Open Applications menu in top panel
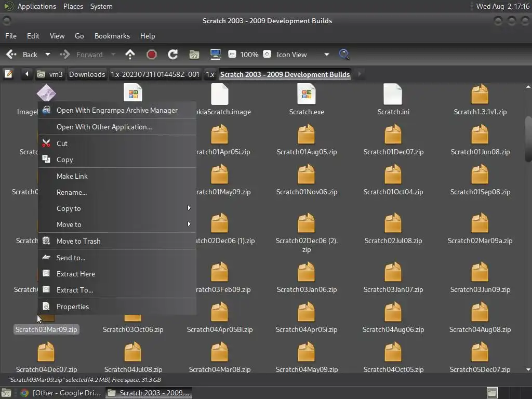 pyautogui.click(x=37, y=6)
